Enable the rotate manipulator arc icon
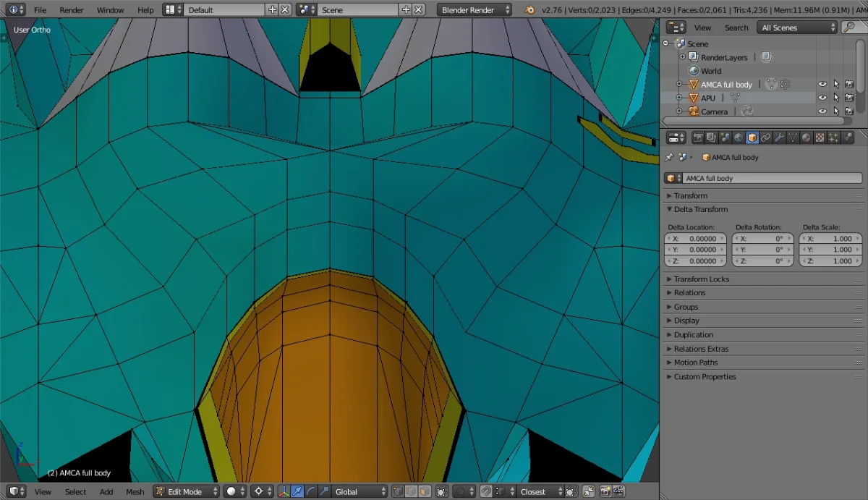 coord(310,491)
